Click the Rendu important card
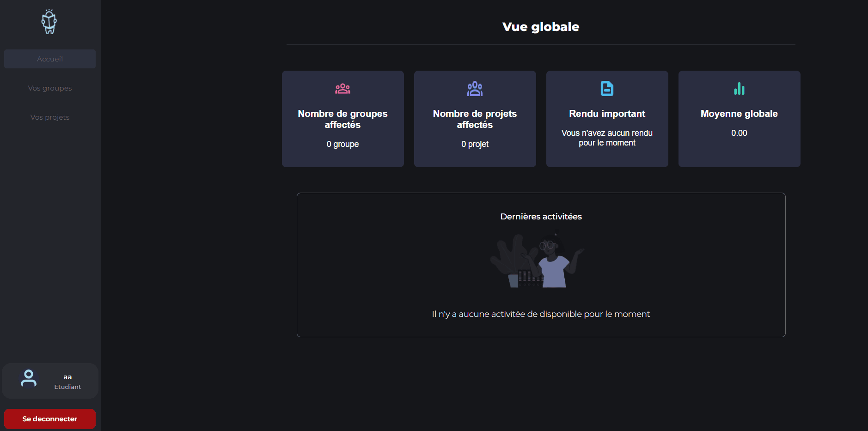The image size is (868, 431). tap(606, 119)
